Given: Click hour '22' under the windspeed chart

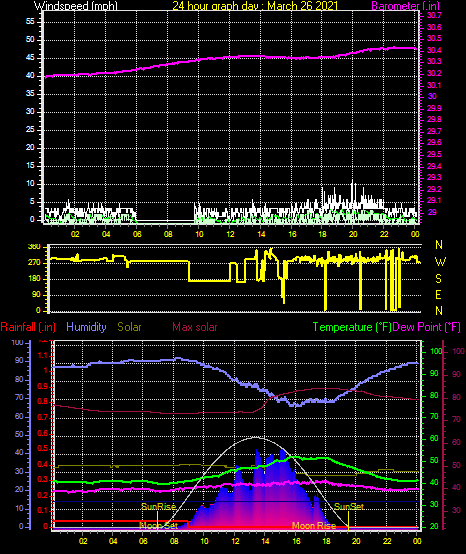Looking at the screenshot, I should [x=384, y=234].
